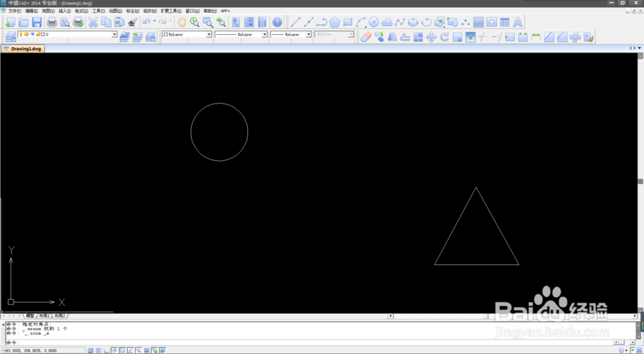Select the Erase tool

pyautogui.click(x=366, y=37)
